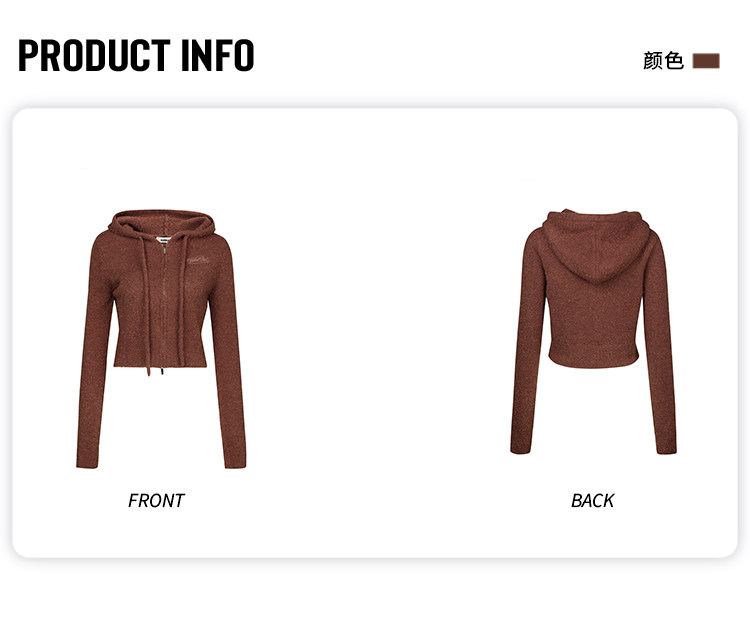
Task: Open the front view hoodie image
Action: (x=161, y=339)
